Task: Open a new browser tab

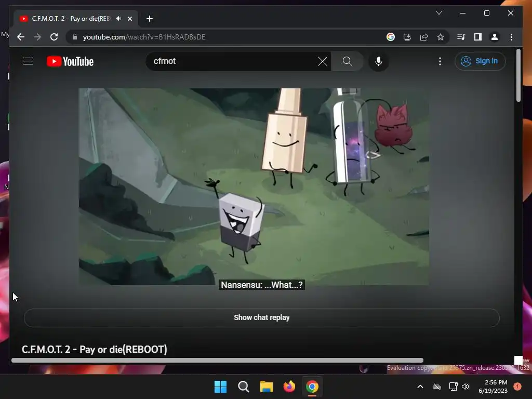Action: 150,19
